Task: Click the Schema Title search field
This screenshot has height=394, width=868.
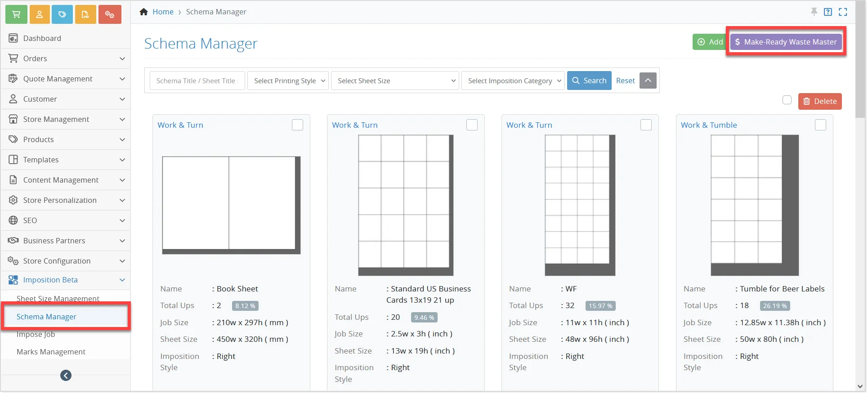Action: pyautogui.click(x=197, y=81)
